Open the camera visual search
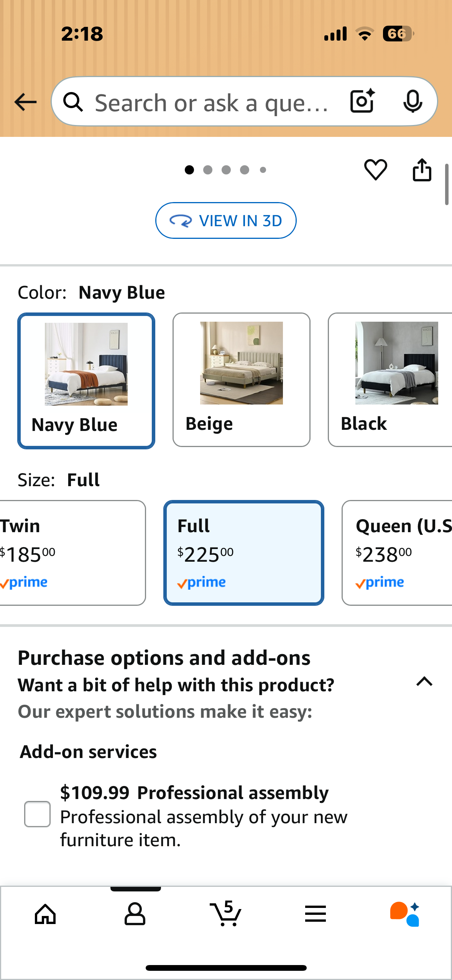This screenshot has width=452, height=980. [362, 102]
